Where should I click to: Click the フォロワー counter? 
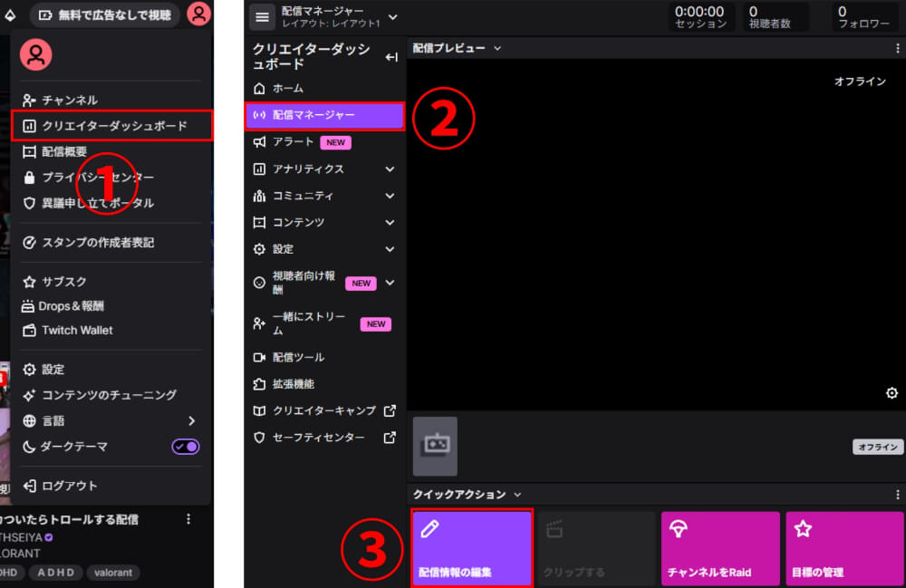863,16
